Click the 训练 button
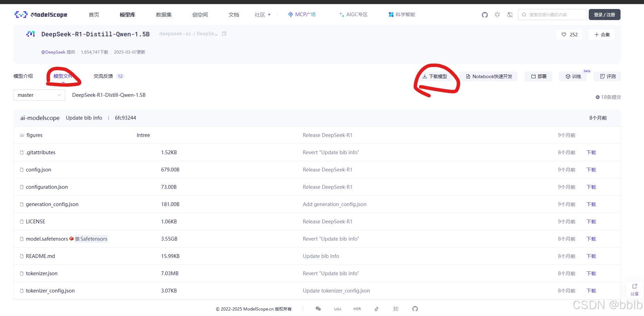The image size is (644, 316). click(x=573, y=76)
